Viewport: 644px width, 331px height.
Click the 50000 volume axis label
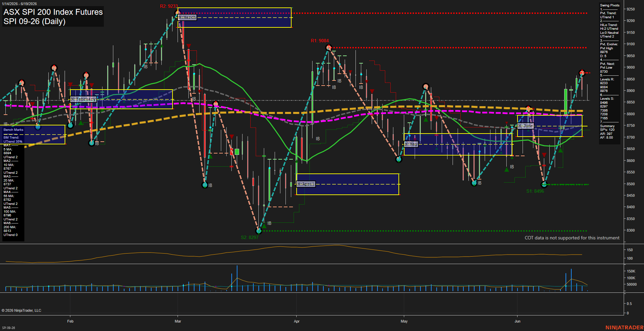tap(631, 284)
